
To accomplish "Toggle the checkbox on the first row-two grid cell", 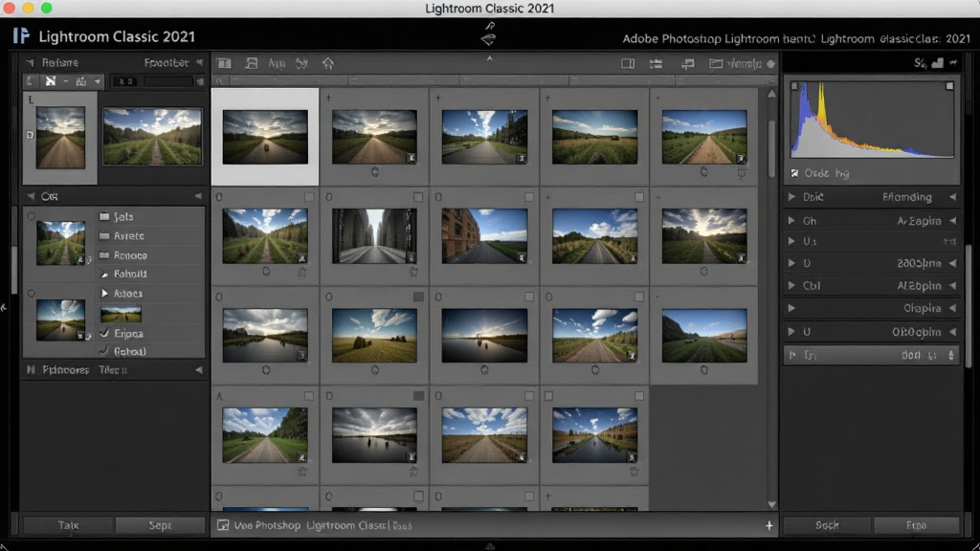I will click(309, 197).
